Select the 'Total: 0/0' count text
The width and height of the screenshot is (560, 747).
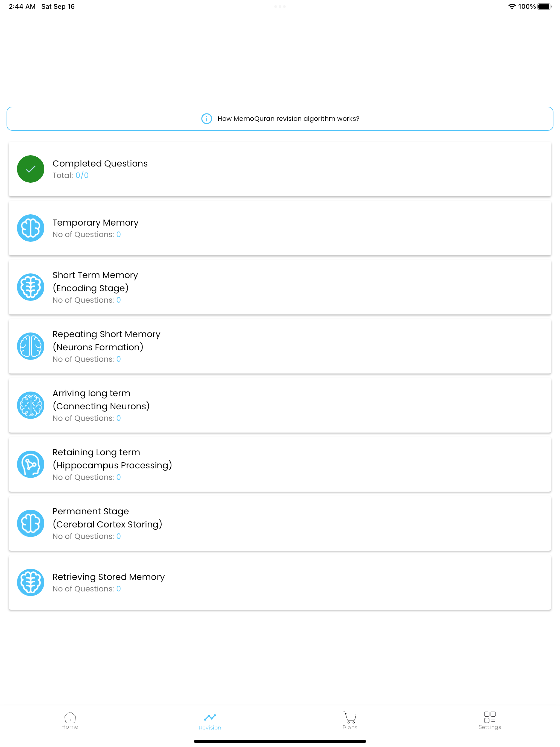point(71,175)
